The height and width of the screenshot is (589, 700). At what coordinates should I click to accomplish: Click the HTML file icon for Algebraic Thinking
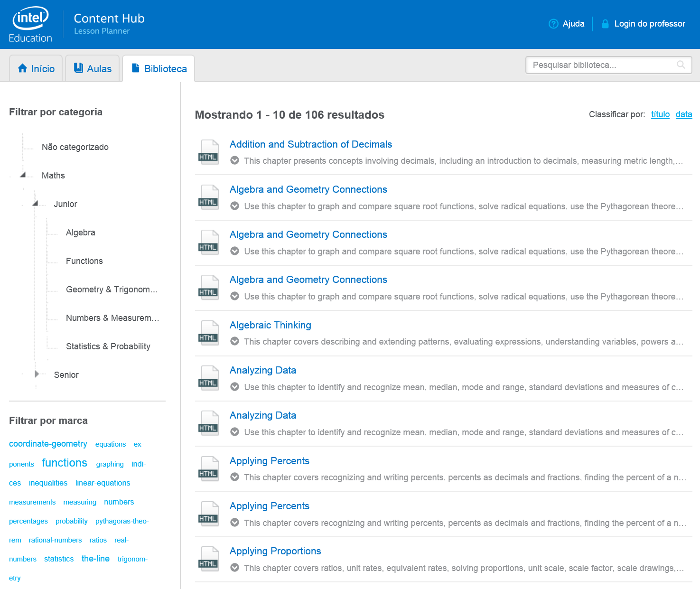(209, 333)
